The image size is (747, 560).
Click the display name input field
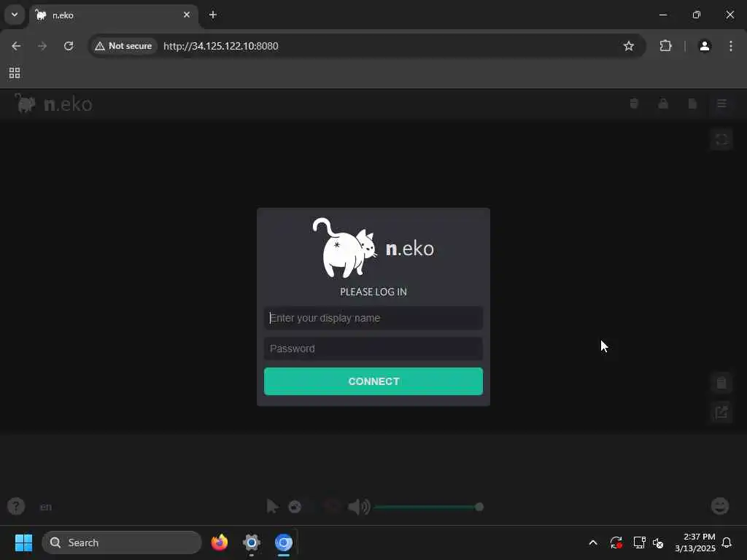373,318
